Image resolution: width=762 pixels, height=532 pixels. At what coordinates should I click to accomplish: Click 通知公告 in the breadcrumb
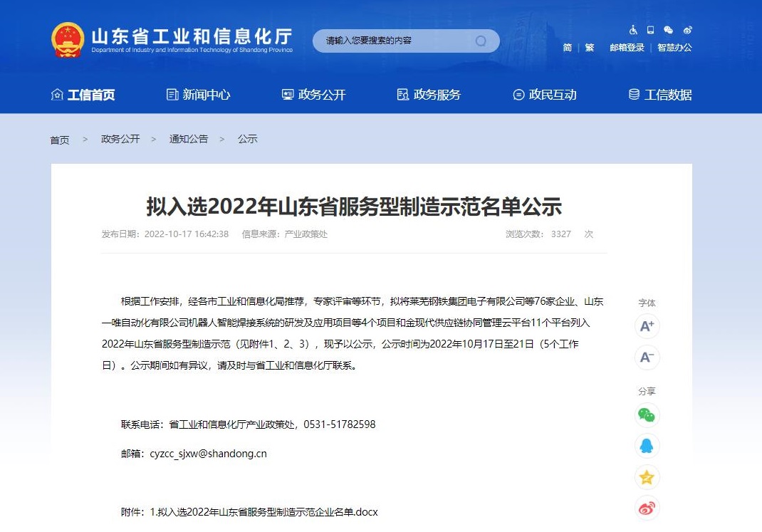pyautogui.click(x=189, y=139)
